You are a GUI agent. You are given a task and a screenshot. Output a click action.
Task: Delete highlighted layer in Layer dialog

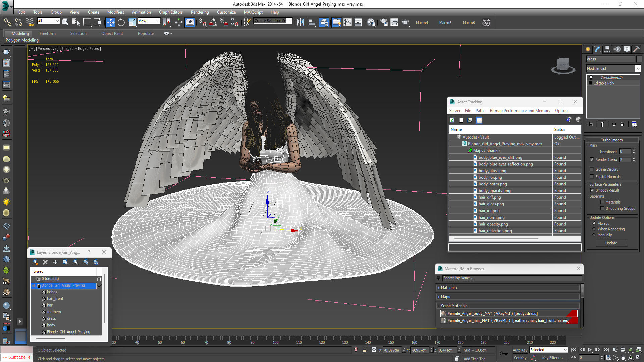(45, 262)
